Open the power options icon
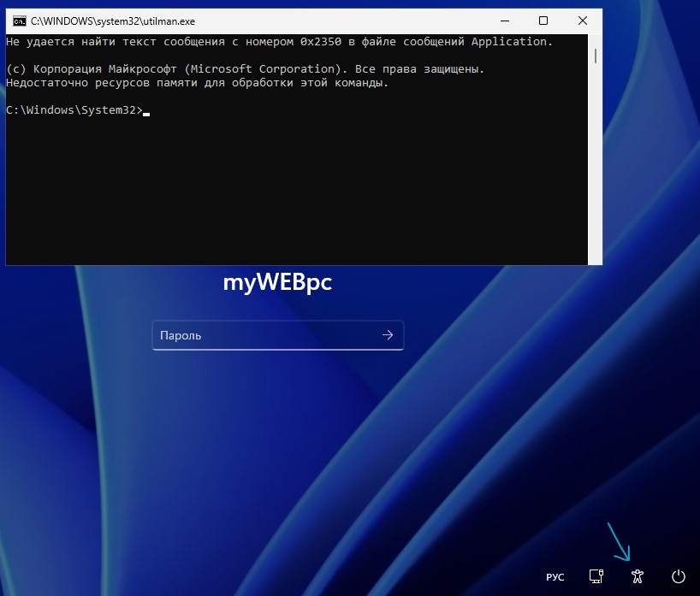The height and width of the screenshot is (596, 700). click(678, 576)
